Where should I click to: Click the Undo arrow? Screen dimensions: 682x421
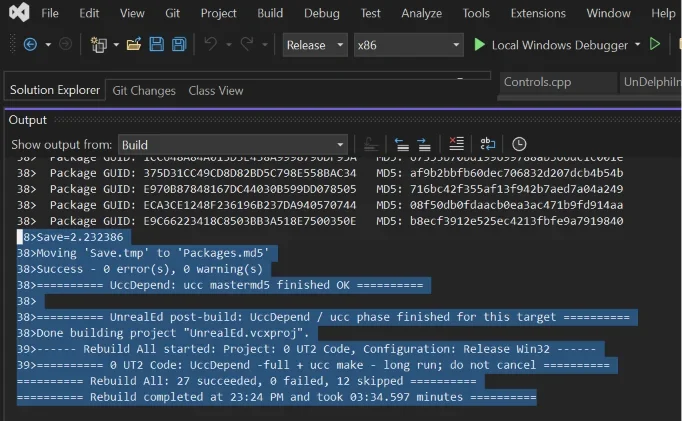point(211,44)
